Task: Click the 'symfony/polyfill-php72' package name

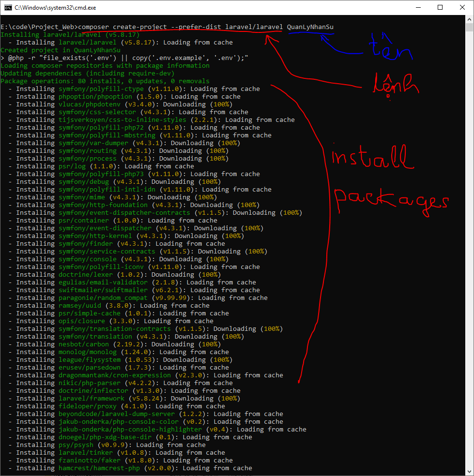Action: [x=101, y=128]
